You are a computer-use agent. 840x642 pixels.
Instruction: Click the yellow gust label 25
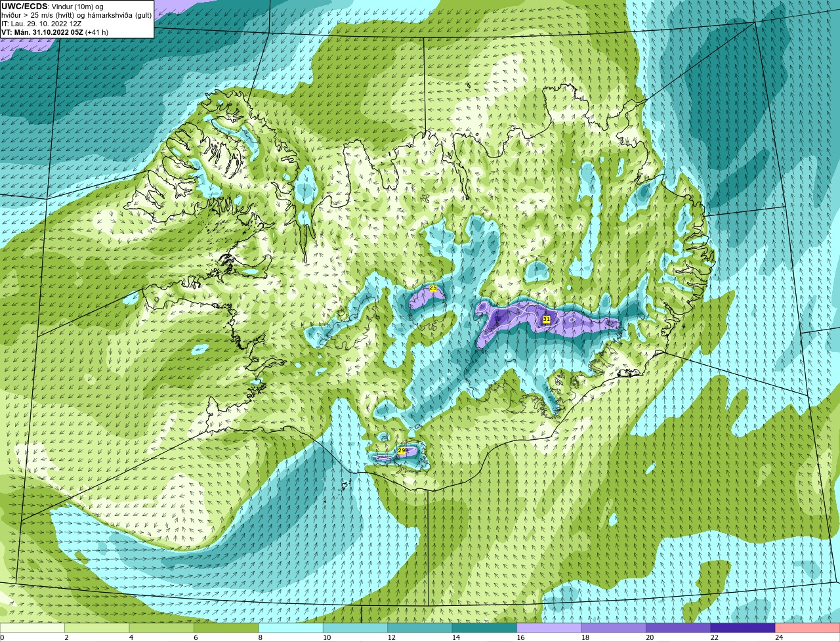pyautogui.click(x=432, y=288)
